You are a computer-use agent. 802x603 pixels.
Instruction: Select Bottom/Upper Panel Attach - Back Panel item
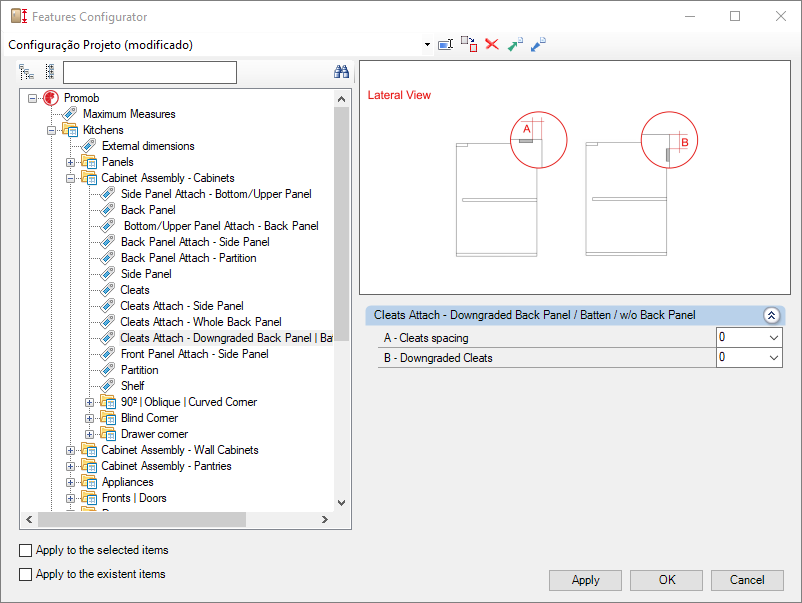tap(221, 226)
